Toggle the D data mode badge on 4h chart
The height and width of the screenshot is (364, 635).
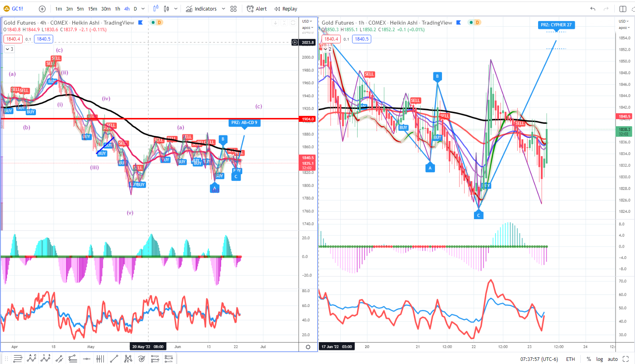click(159, 22)
